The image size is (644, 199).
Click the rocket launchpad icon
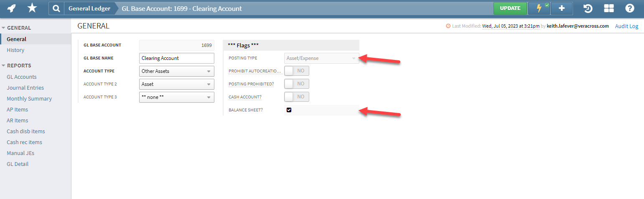(12, 8)
